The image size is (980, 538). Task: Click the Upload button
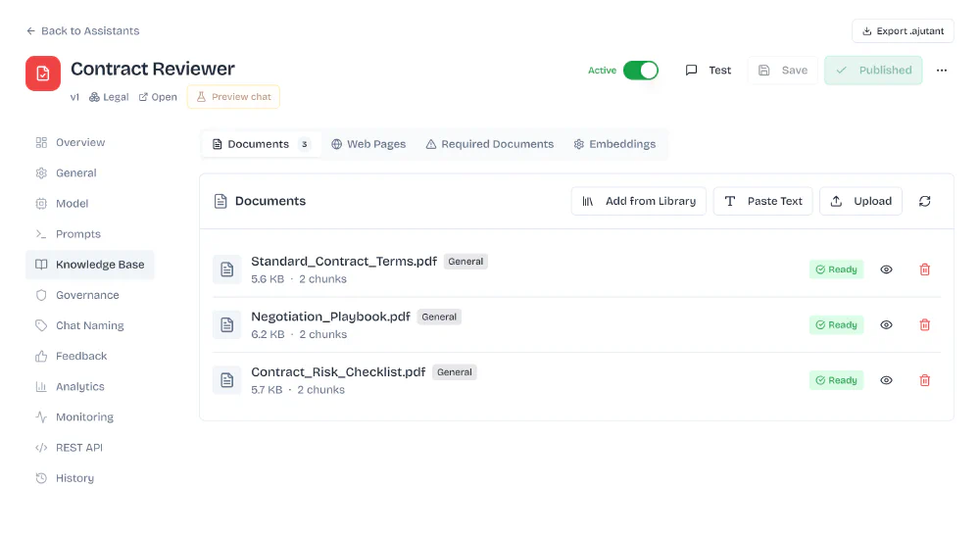pos(860,201)
